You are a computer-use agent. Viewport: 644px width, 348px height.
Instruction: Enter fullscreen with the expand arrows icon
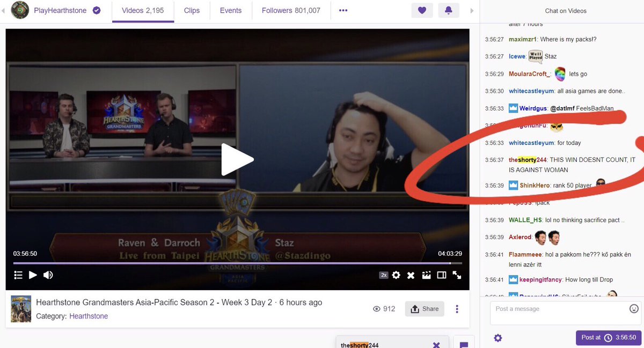457,275
